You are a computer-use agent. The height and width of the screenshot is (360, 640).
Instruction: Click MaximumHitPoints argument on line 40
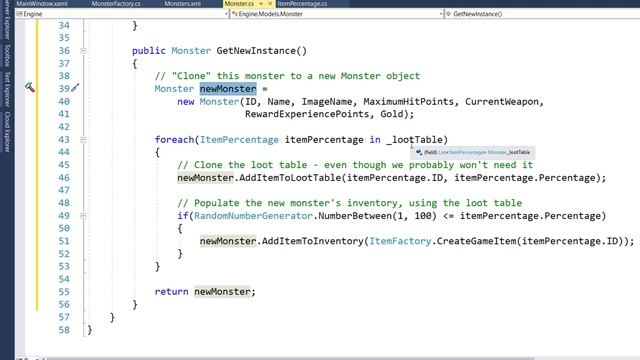(x=409, y=102)
